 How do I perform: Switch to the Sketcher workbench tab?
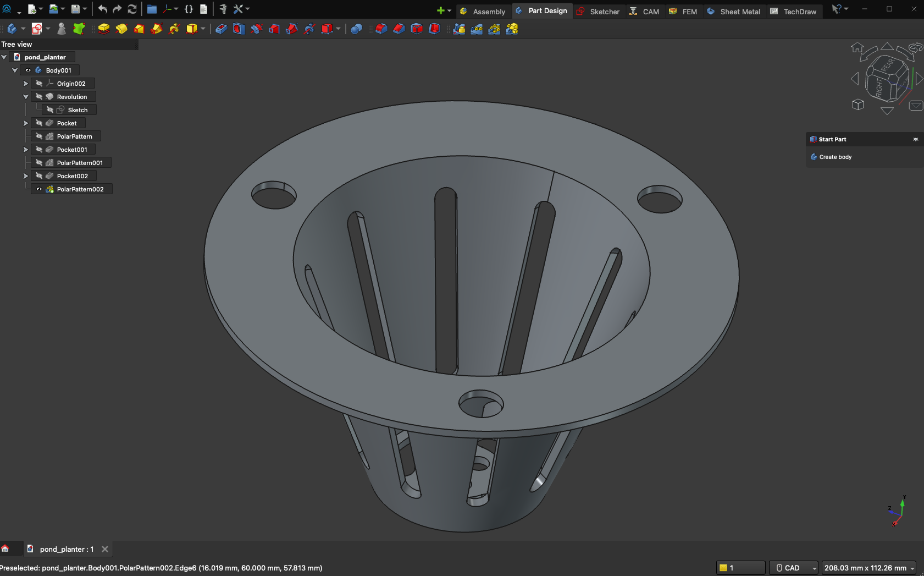(597, 11)
